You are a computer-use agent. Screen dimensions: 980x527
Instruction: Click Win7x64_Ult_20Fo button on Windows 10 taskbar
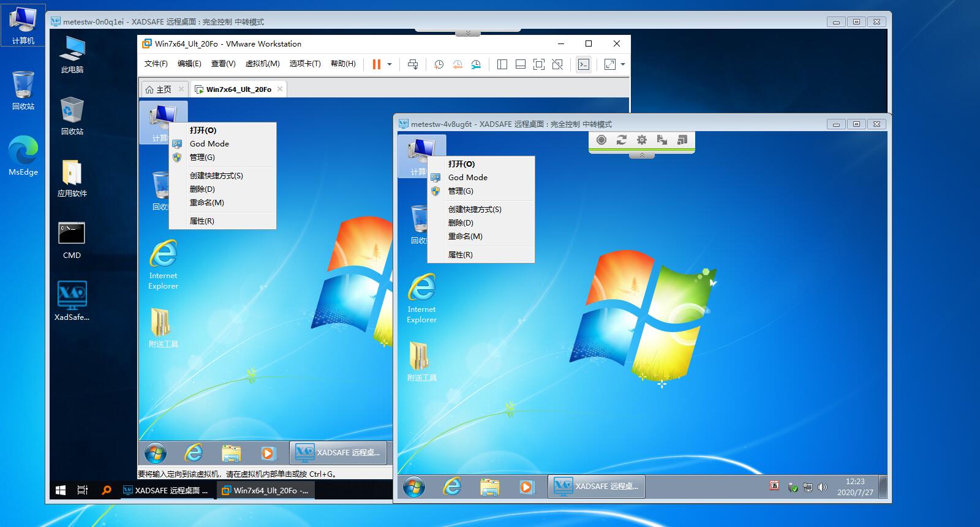[x=266, y=490]
